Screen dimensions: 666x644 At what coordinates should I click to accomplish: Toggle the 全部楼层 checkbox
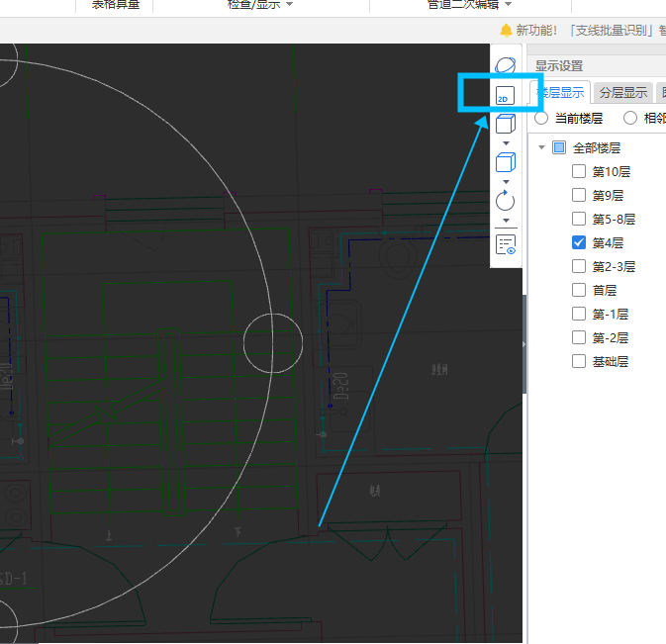click(559, 147)
